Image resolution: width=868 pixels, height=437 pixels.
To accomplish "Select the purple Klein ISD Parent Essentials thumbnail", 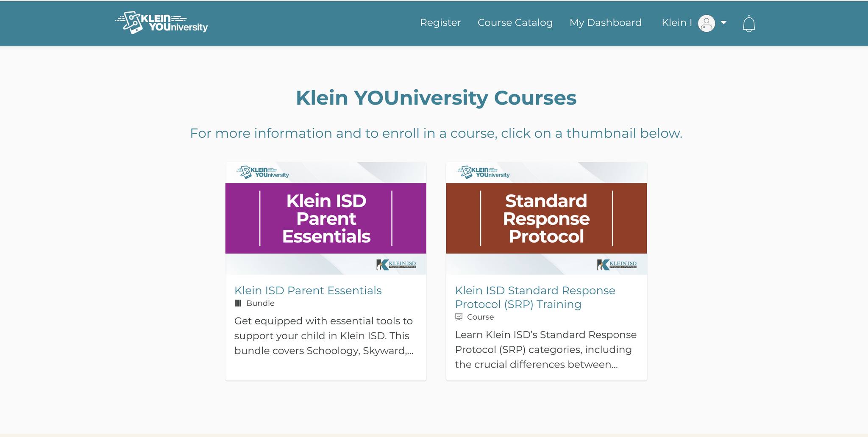I will [x=326, y=218].
